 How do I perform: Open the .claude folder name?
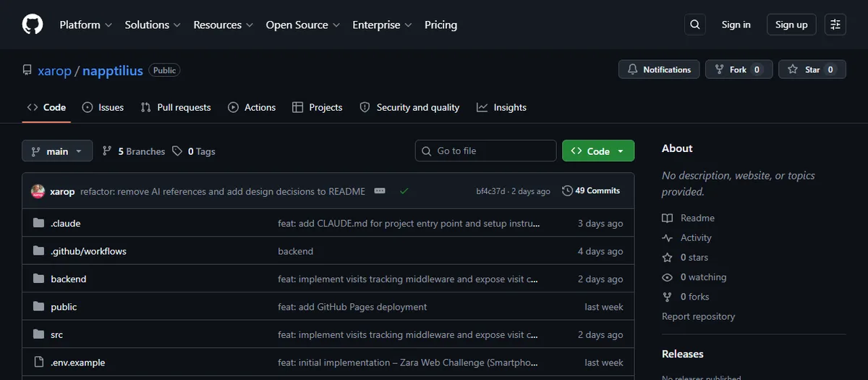tap(66, 224)
